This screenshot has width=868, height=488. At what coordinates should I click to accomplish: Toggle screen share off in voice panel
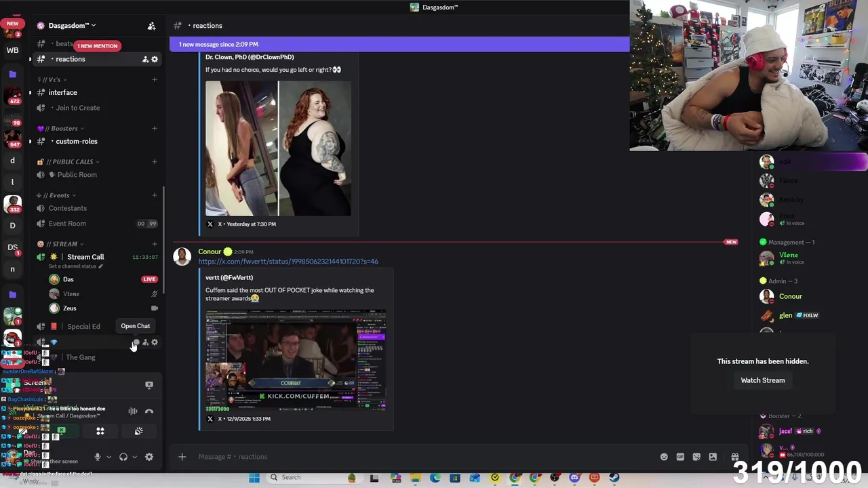pos(61,431)
